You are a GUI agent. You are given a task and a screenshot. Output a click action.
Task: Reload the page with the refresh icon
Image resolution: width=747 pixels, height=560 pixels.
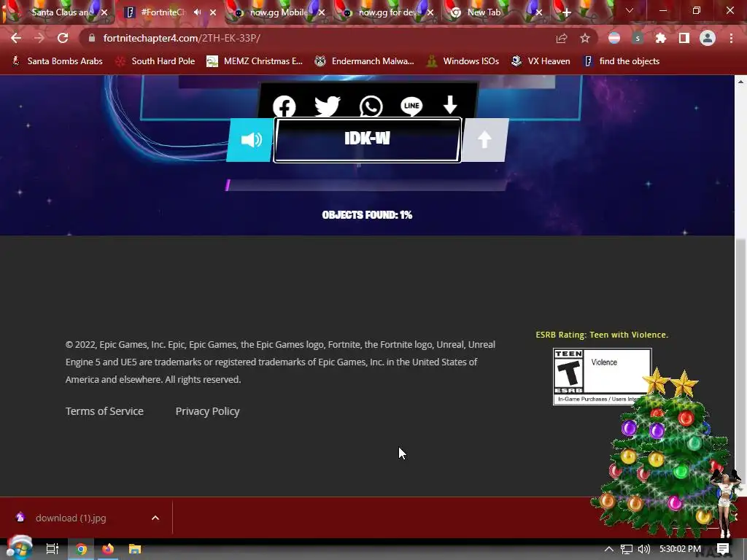[63, 38]
